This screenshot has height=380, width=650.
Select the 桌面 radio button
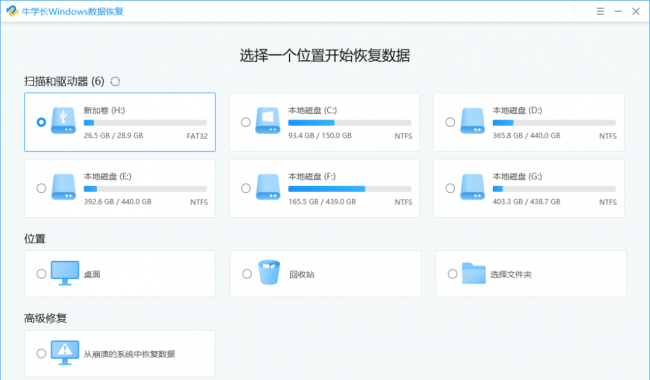[41, 274]
